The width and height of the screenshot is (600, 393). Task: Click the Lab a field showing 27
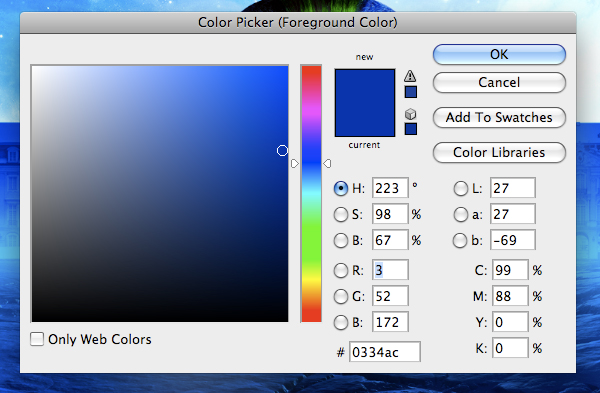[x=512, y=214]
